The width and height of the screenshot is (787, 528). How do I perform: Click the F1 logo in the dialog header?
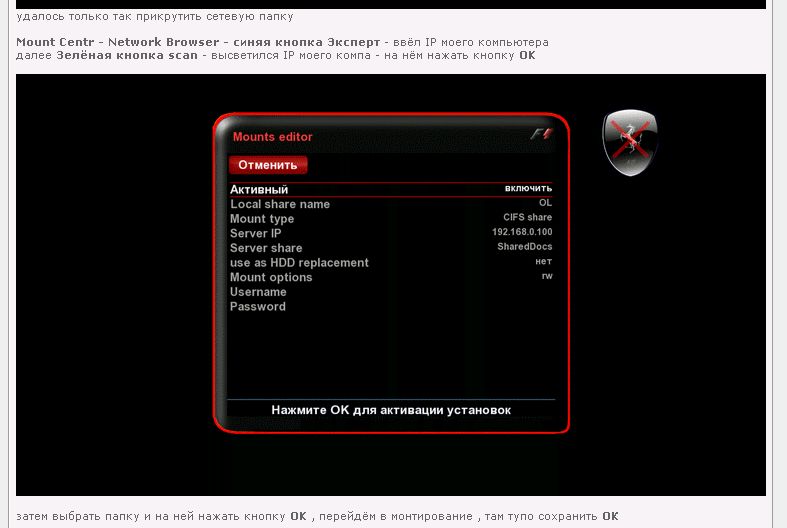540,135
